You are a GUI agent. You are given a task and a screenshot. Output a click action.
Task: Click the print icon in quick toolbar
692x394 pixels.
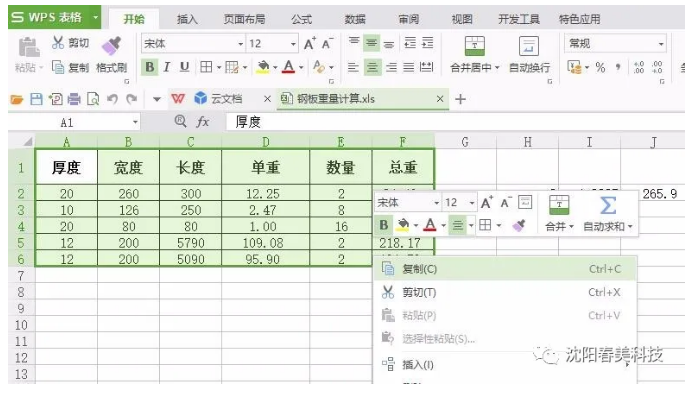point(74,99)
